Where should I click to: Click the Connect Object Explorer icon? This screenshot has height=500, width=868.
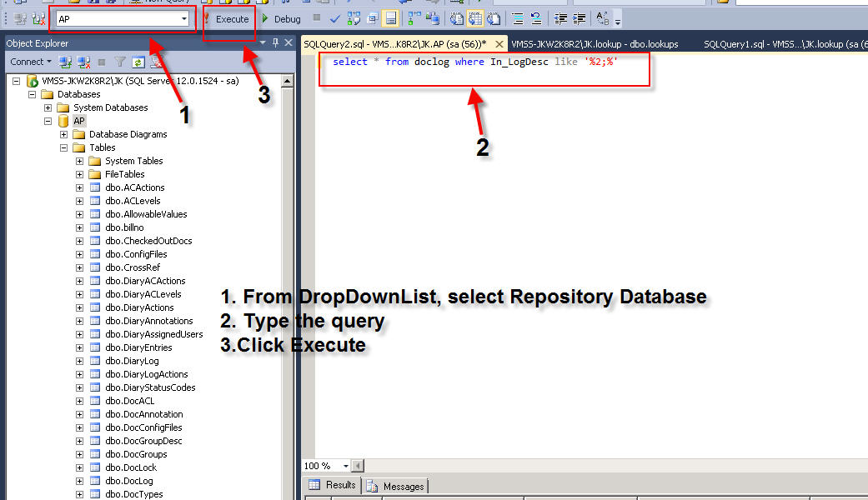pyautogui.click(x=66, y=62)
